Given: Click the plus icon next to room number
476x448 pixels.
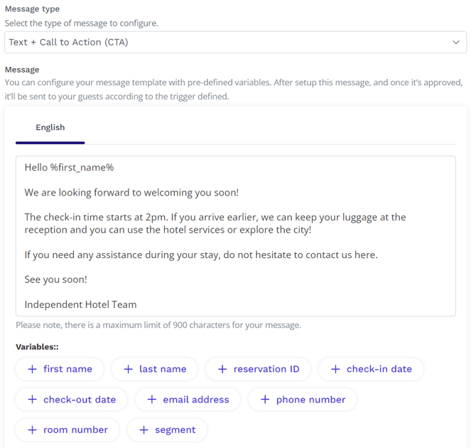Looking at the screenshot, I should (32, 430).
